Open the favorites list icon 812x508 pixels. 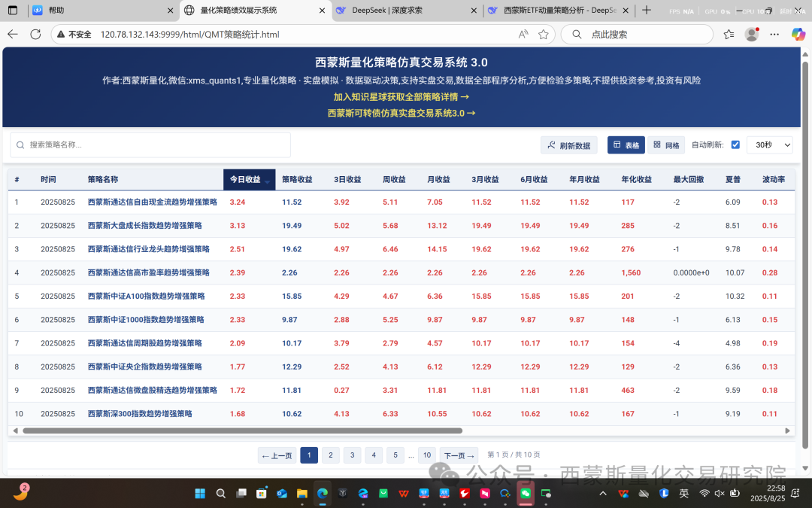point(729,34)
